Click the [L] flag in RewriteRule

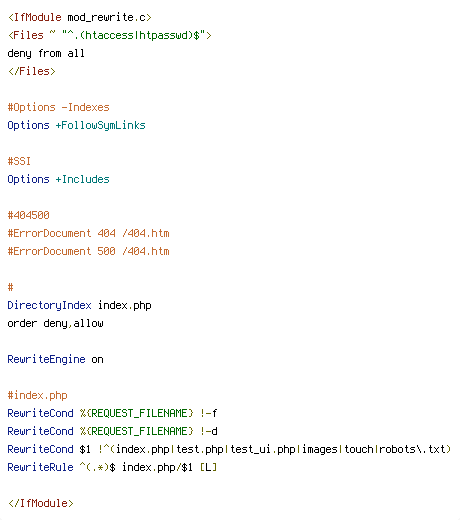[x=208, y=467]
